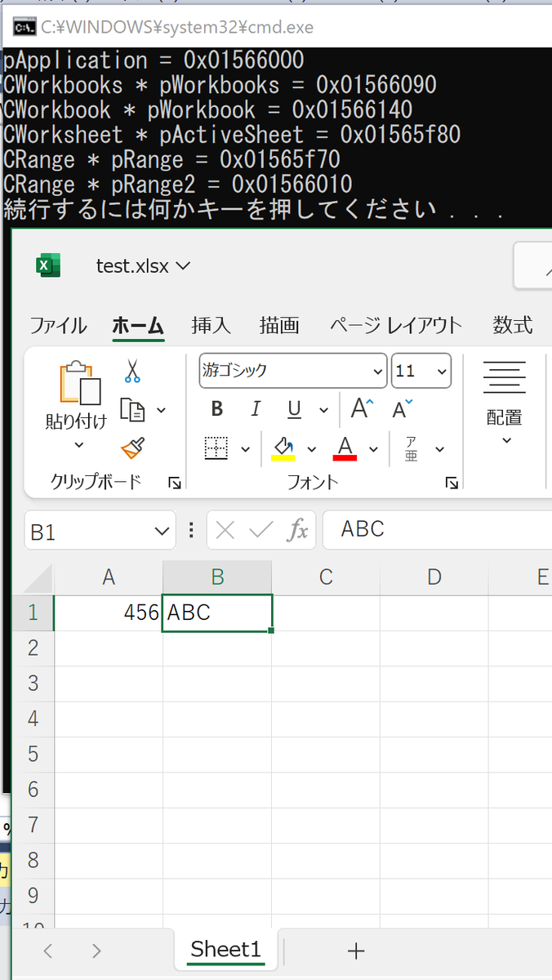Select column D header

(x=434, y=577)
